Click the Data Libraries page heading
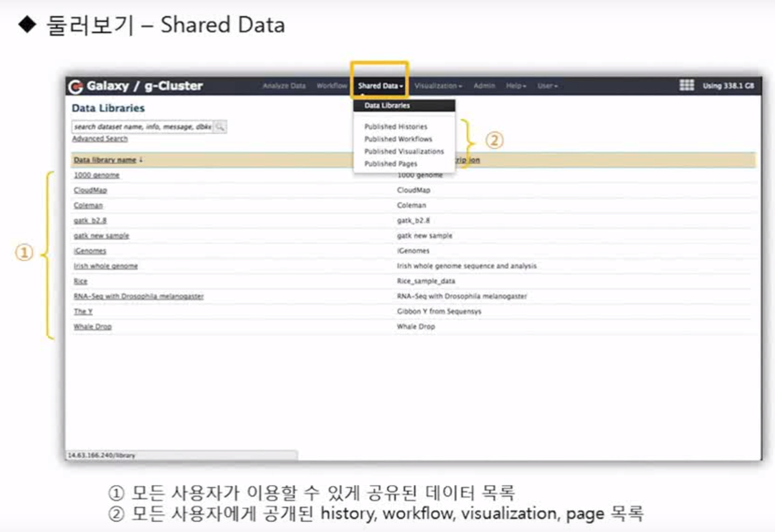 [x=108, y=108]
